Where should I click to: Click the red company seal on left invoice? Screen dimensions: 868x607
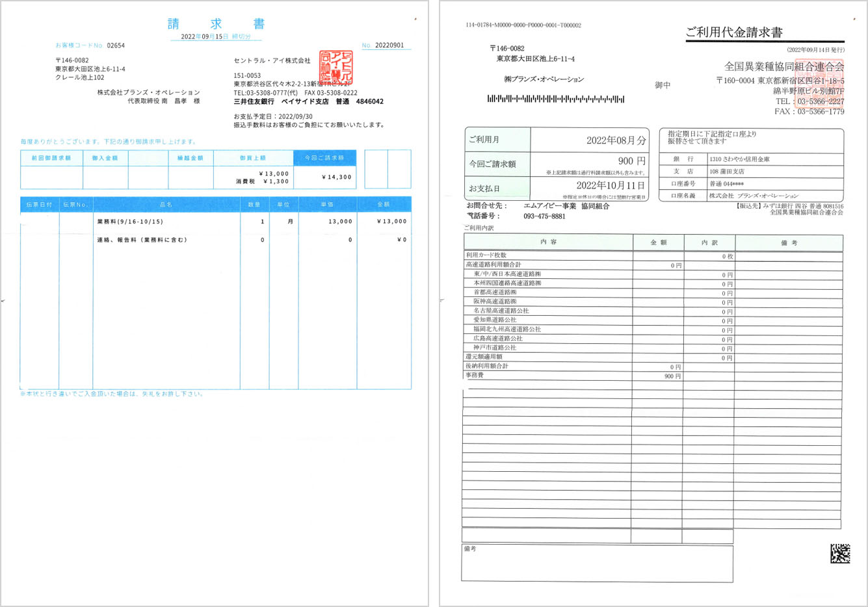point(336,68)
